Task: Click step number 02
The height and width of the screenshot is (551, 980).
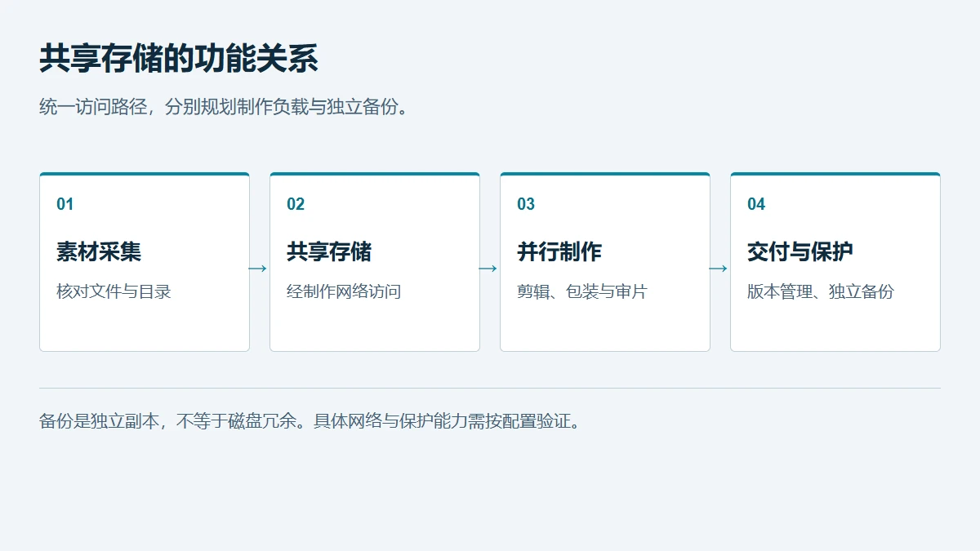Action: [296, 204]
